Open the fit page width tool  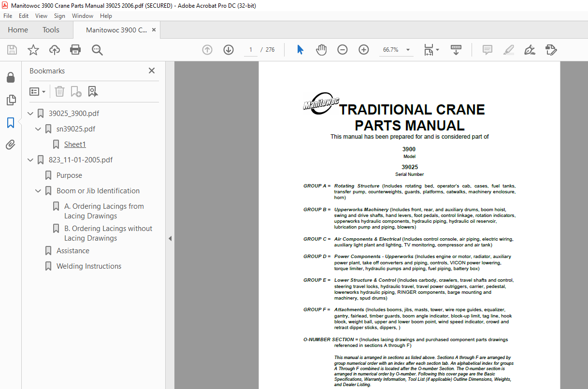(429, 50)
